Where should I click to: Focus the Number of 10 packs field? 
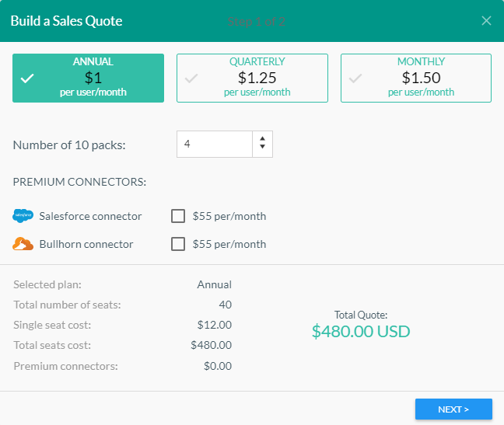[x=215, y=145]
